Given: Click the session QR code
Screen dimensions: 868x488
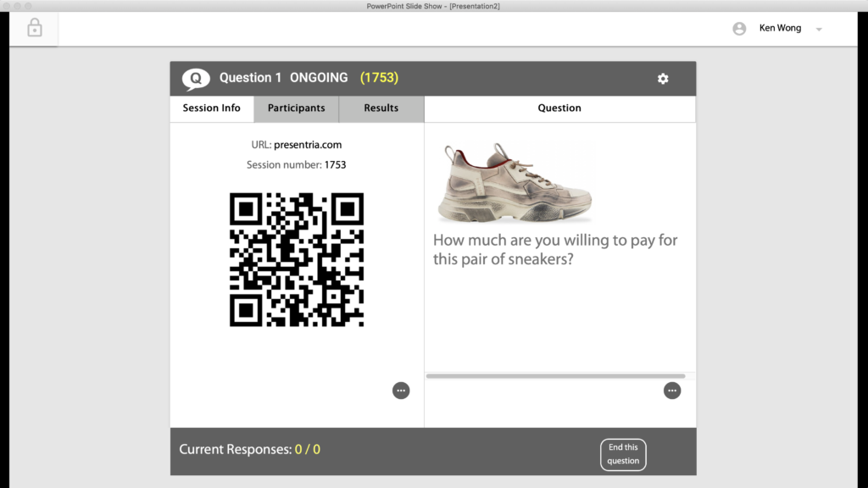Looking at the screenshot, I should point(296,259).
